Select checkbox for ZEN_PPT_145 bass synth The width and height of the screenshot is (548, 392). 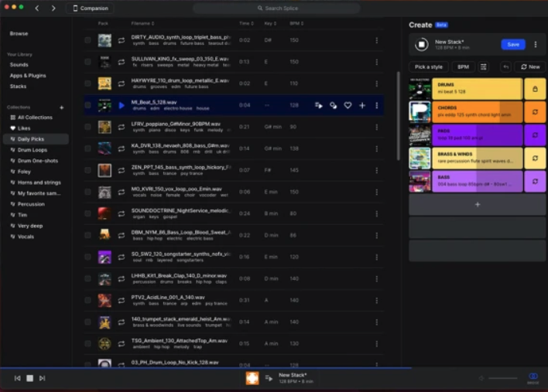click(x=87, y=170)
